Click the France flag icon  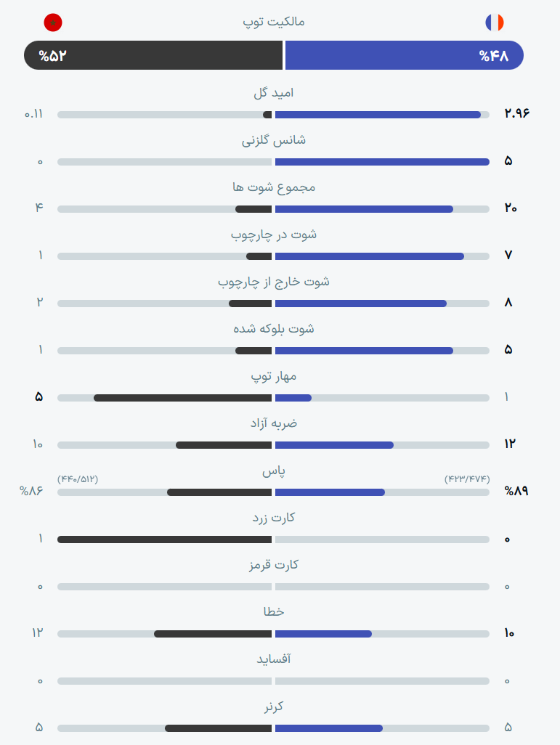click(495, 23)
